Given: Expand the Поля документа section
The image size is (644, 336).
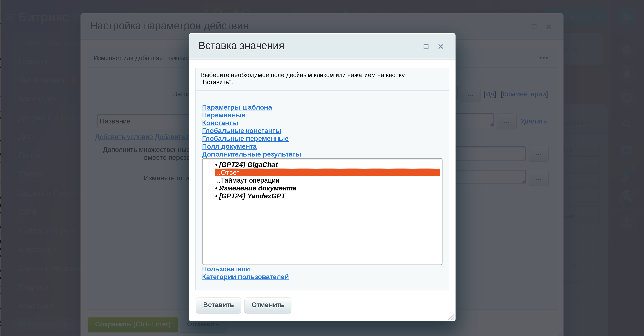Looking at the screenshot, I should point(229,146).
